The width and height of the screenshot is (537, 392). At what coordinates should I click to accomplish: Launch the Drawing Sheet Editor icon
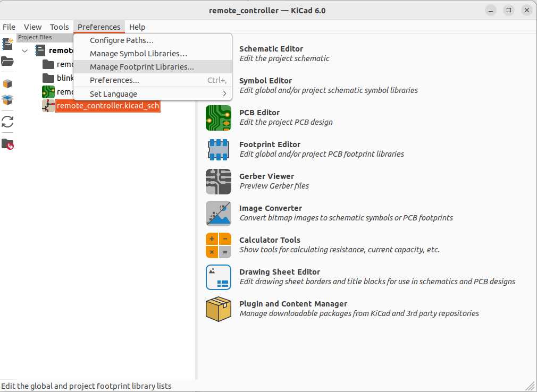point(218,277)
